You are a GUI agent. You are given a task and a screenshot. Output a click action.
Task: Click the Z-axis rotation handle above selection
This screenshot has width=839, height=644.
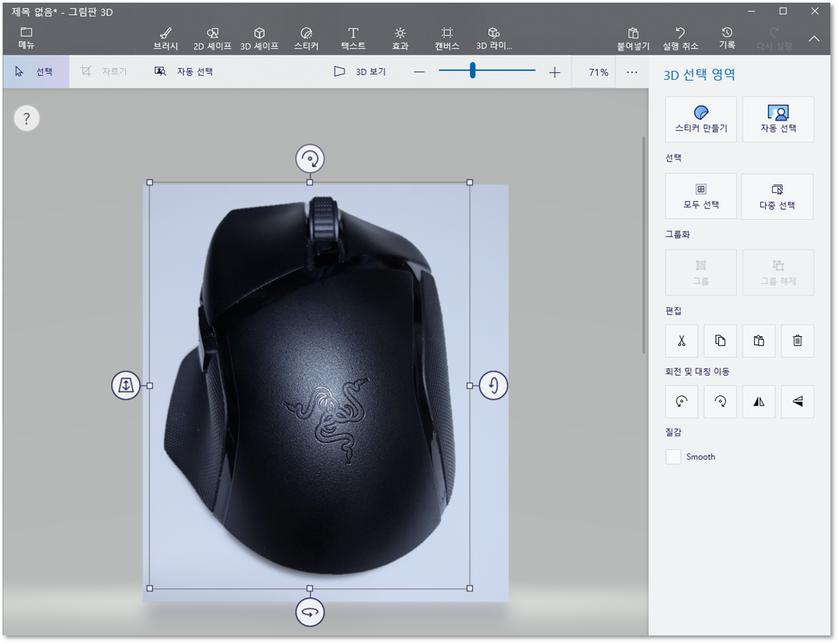click(310, 159)
